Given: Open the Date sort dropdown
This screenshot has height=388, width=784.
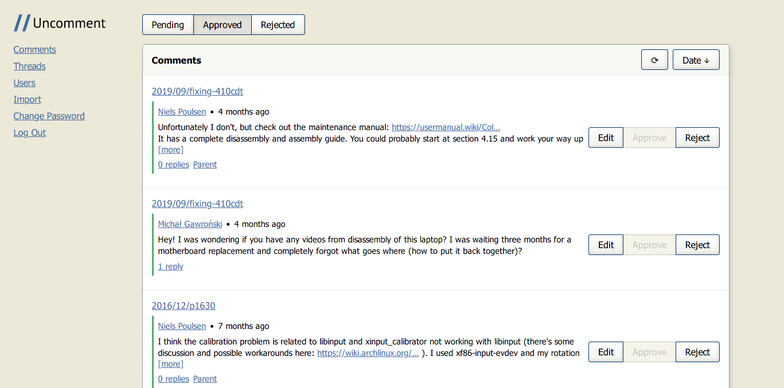Looking at the screenshot, I should [696, 60].
